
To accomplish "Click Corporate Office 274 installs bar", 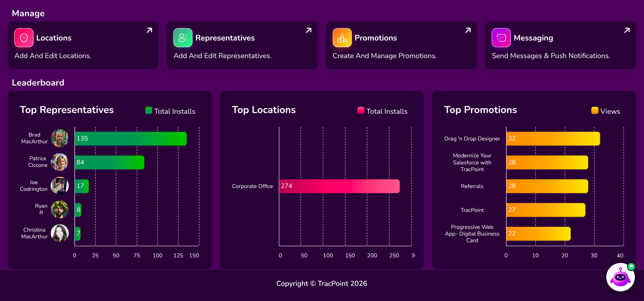I will point(339,186).
